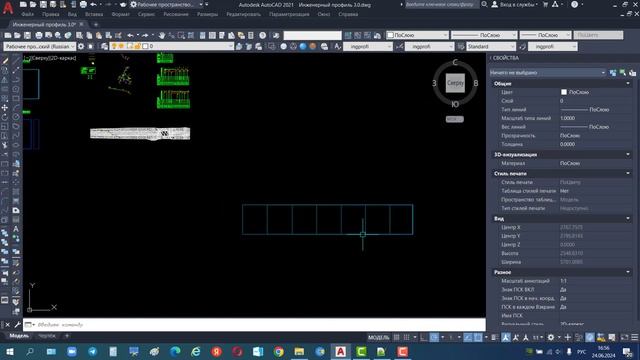Open the ПоСлою linetype control dropdown

coord(484,35)
